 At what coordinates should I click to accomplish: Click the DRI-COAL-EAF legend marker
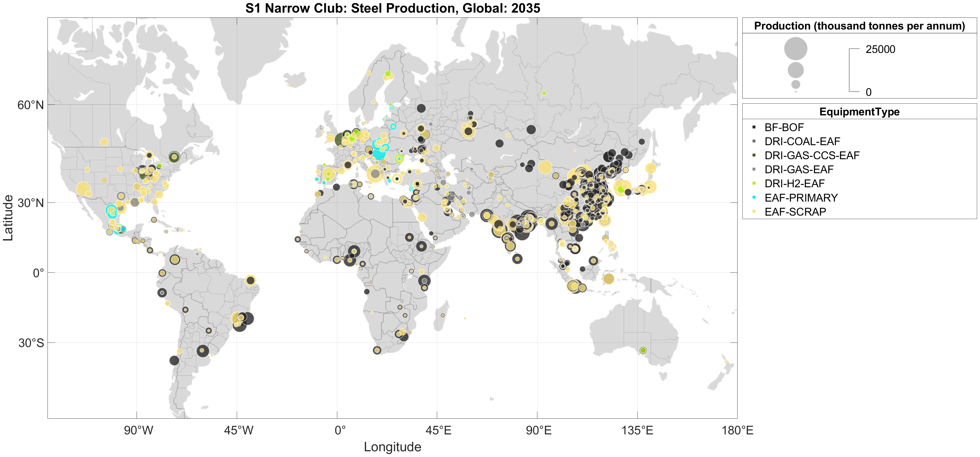(x=754, y=141)
